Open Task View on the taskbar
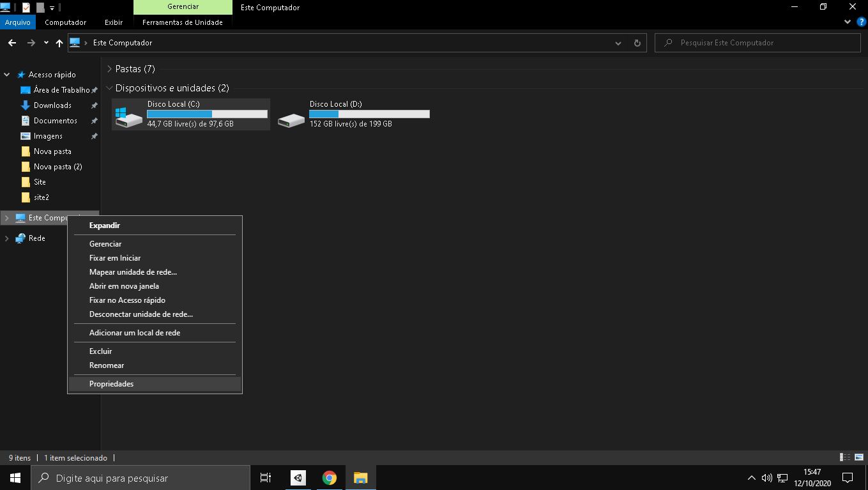This screenshot has width=868, height=490. pyautogui.click(x=266, y=478)
